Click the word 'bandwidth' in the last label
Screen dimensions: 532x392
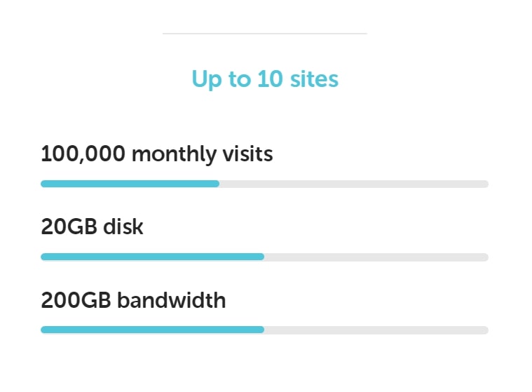point(171,300)
